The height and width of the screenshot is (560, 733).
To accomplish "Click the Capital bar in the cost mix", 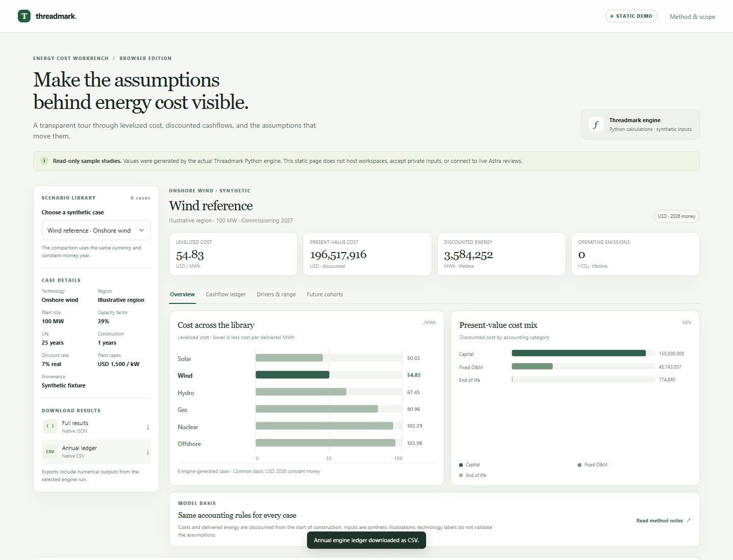I will [579, 353].
